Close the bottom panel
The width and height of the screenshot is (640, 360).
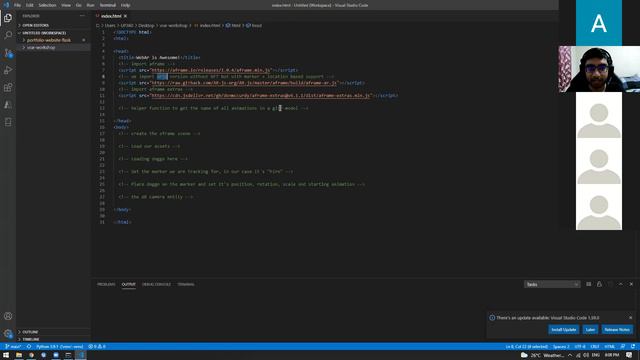[631, 284]
